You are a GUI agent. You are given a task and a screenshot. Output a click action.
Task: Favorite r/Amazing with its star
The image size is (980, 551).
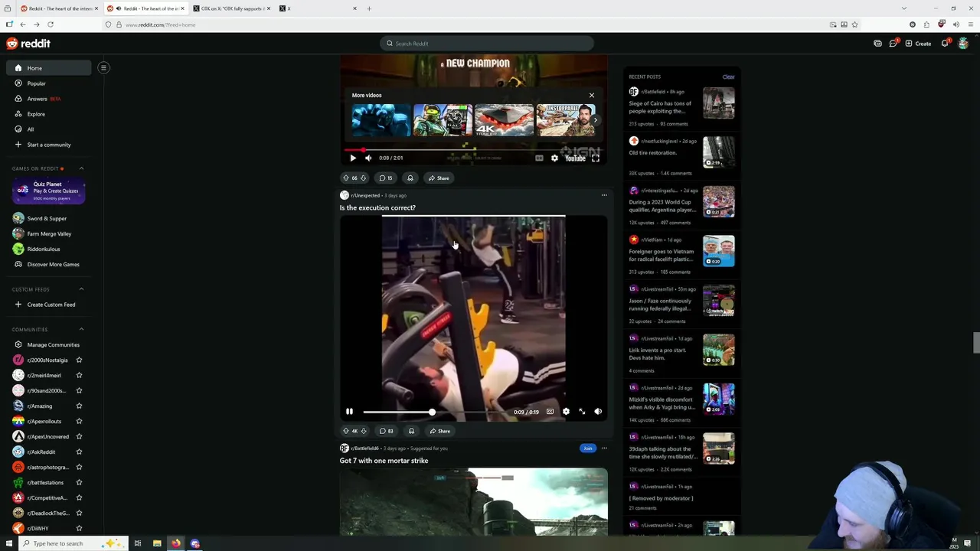click(x=79, y=406)
